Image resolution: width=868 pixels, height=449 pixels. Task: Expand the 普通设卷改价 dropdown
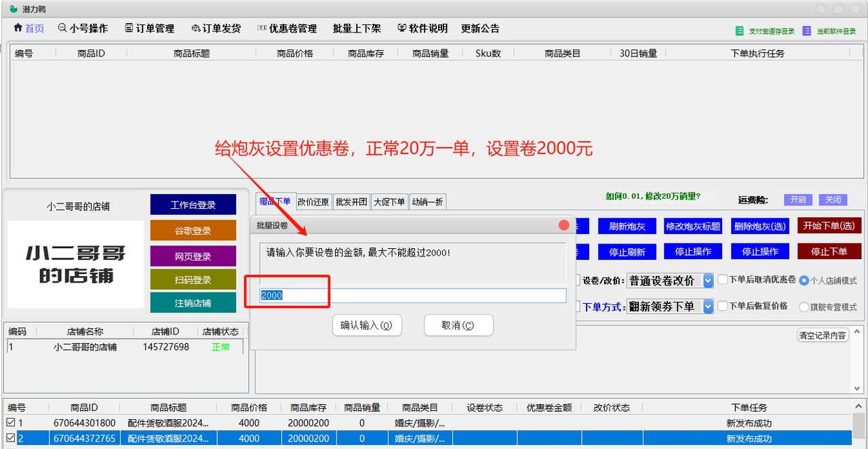pyautogui.click(x=708, y=281)
